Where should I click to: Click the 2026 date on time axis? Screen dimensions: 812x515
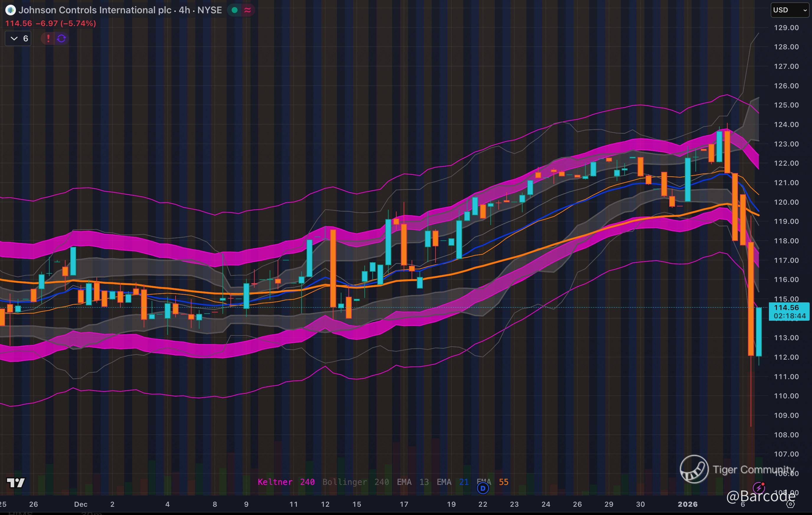(x=687, y=504)
